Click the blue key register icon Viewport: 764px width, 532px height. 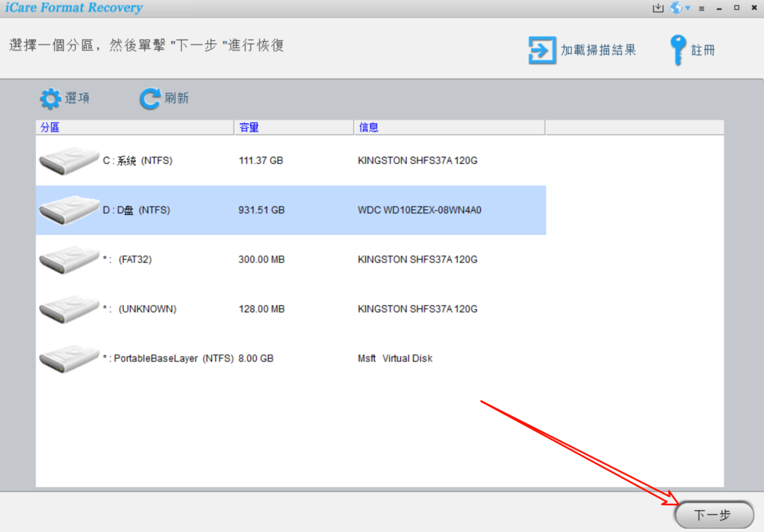(678, 50)
